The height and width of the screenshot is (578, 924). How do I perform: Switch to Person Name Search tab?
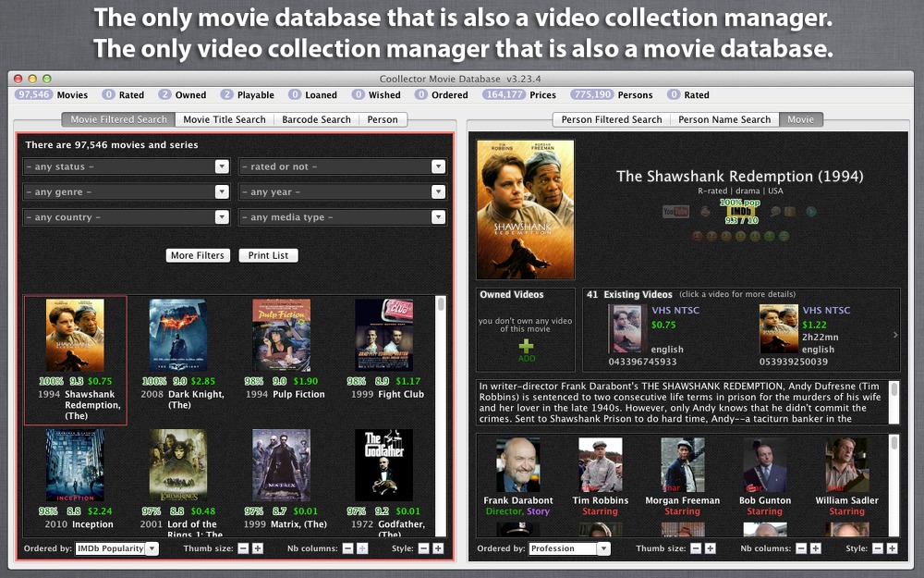(x=724, y=119)
